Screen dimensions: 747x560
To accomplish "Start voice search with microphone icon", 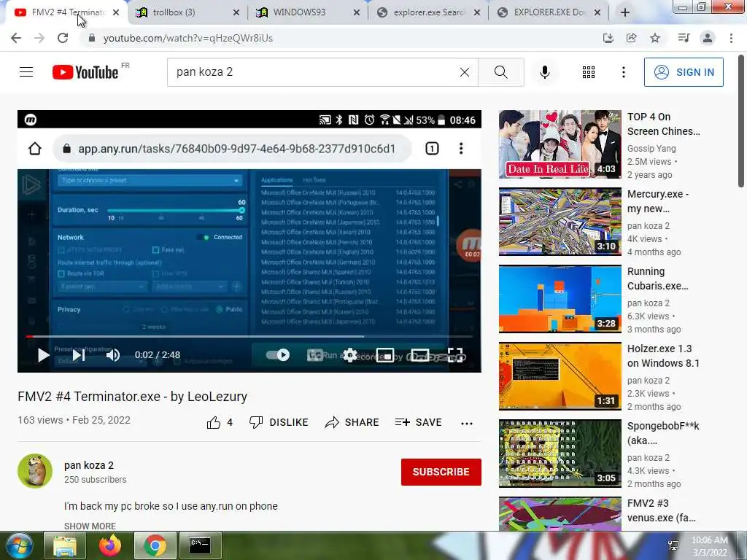I will (x=544, y=72).
